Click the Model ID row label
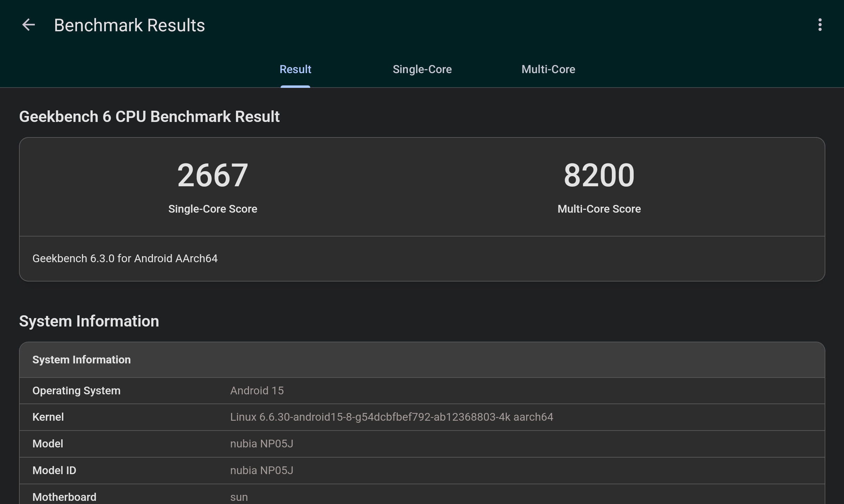 click(54, 470)
